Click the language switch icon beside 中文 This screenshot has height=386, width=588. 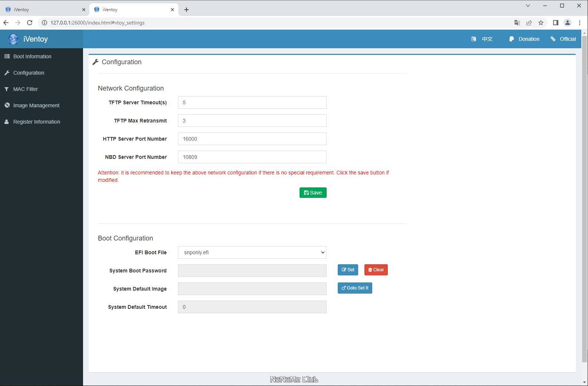(473, 39)
